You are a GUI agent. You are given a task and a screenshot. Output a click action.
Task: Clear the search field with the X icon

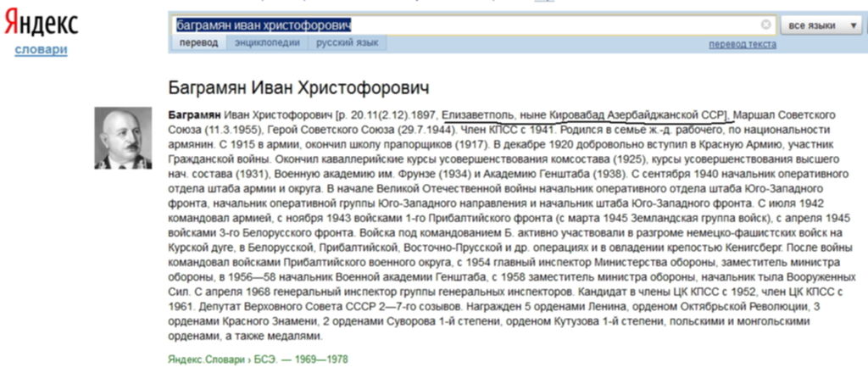pos(765,25)
